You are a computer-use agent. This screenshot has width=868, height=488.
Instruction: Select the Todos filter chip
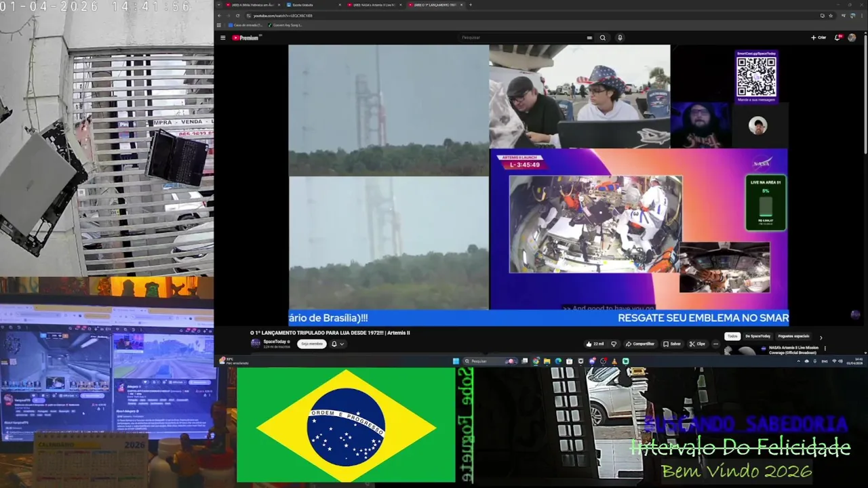732,336
